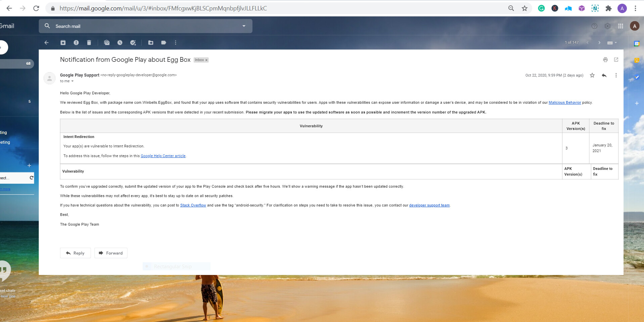The height and width of the screenshot is (322, 644).
Task: Archive this email
Action: 63,43
